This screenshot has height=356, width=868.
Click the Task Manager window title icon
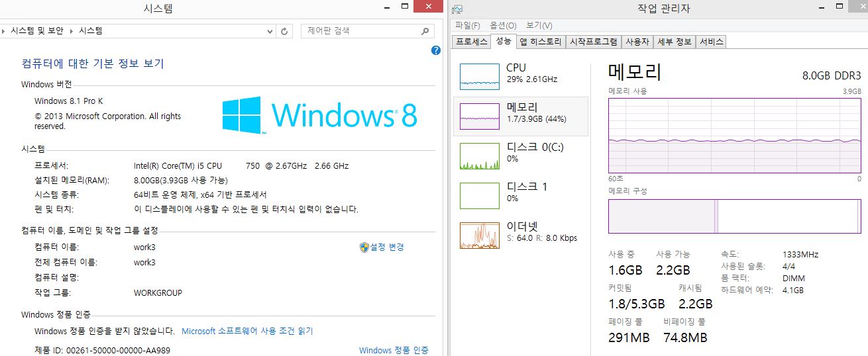pos(457,9)
